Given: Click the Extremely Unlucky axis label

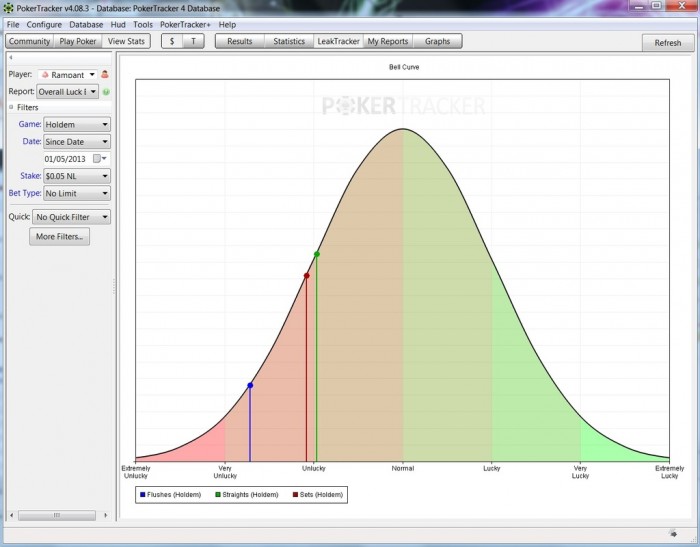Looking at the screenshot, I should (136, 472).
